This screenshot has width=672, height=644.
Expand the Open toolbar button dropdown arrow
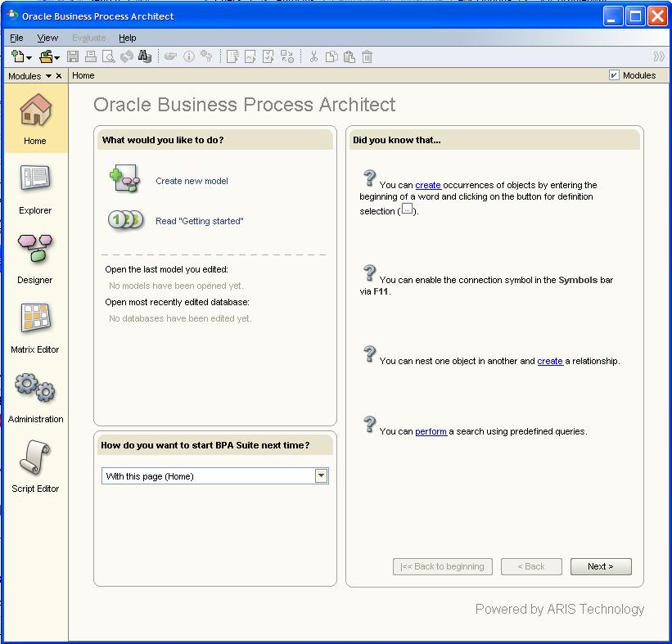click(x=56, y=57)
